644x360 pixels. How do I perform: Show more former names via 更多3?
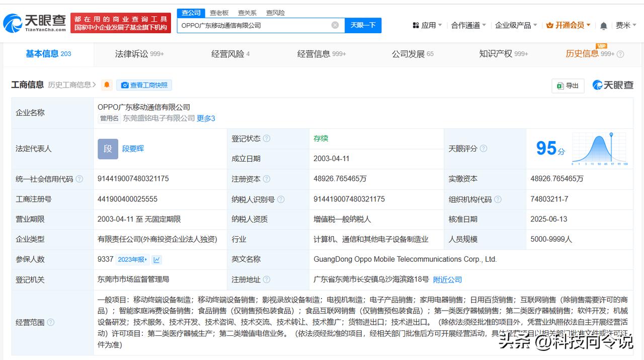206,118
